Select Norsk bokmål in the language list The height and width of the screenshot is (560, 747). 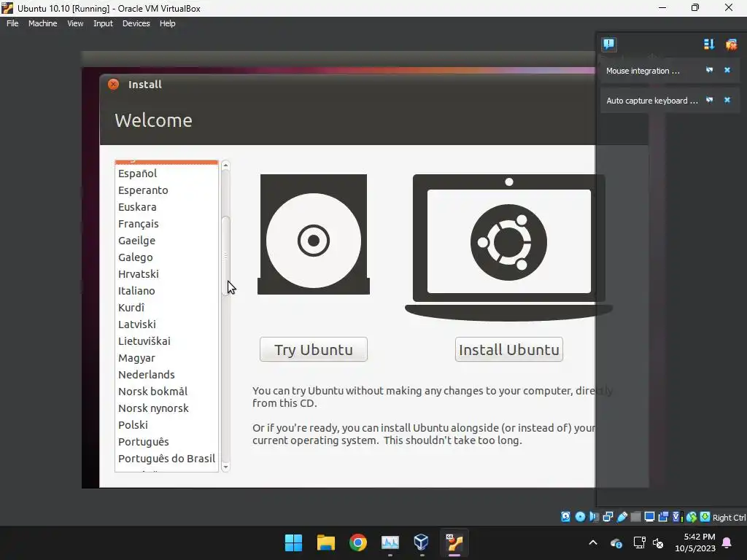pyautogui.click(x=166, y=392)
